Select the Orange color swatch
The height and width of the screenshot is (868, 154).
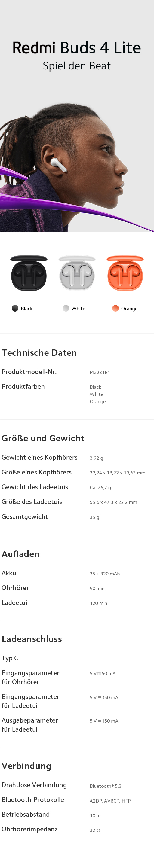tap(115, 308)
